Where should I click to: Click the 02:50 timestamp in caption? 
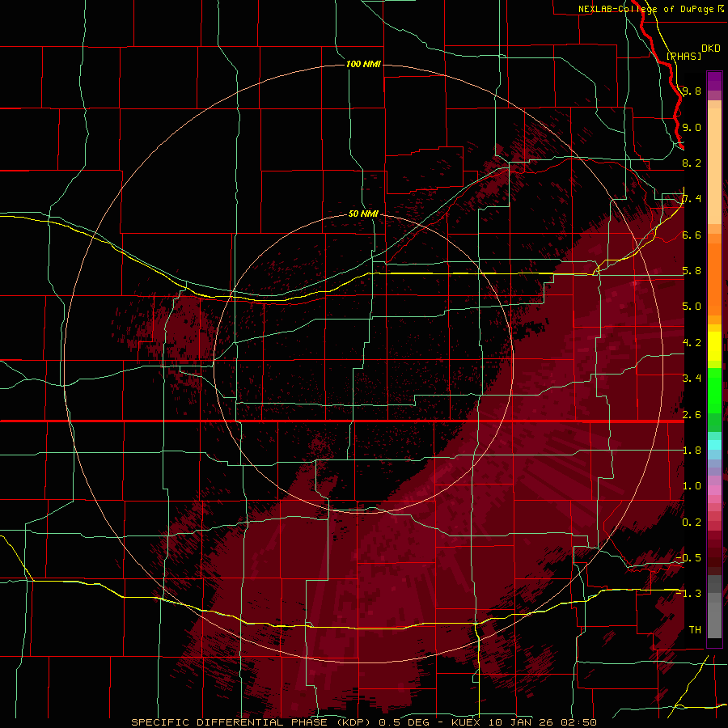click(578, 722)
